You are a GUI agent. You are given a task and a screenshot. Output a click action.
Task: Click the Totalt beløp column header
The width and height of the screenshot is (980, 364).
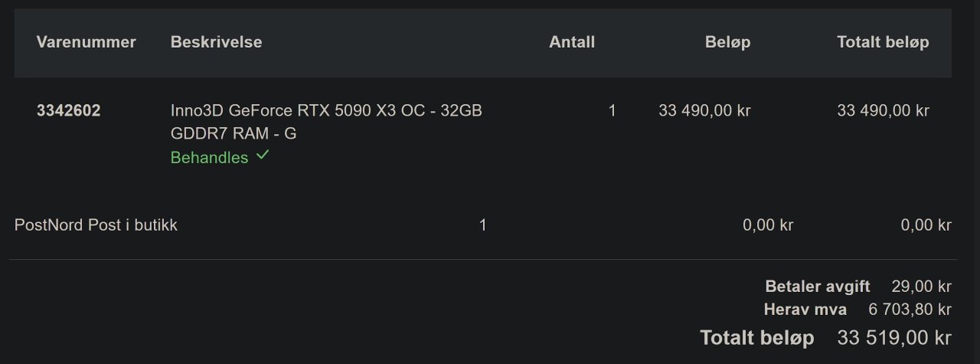(883, 42)
